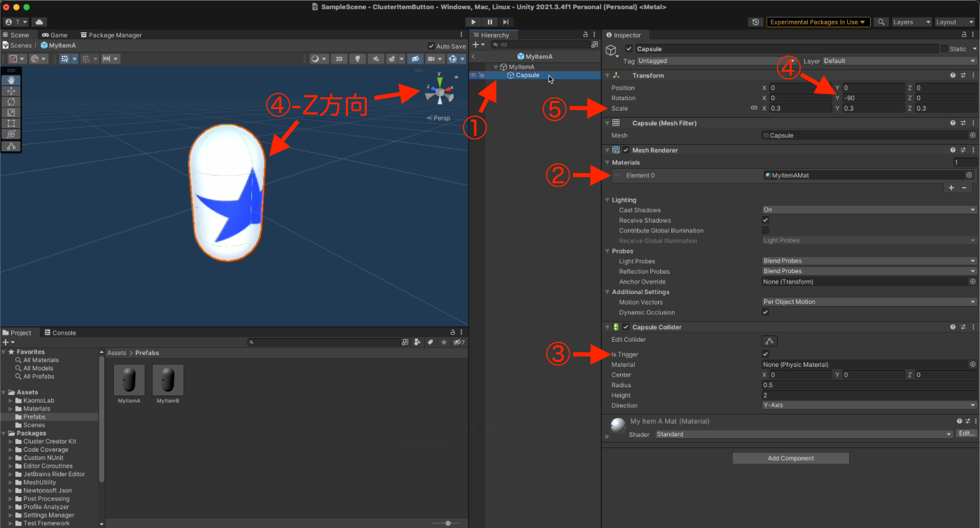Open Reflection Probes dropdown
Image resolution: width=980 pixels, height=528 pixels.
point(869,272)
